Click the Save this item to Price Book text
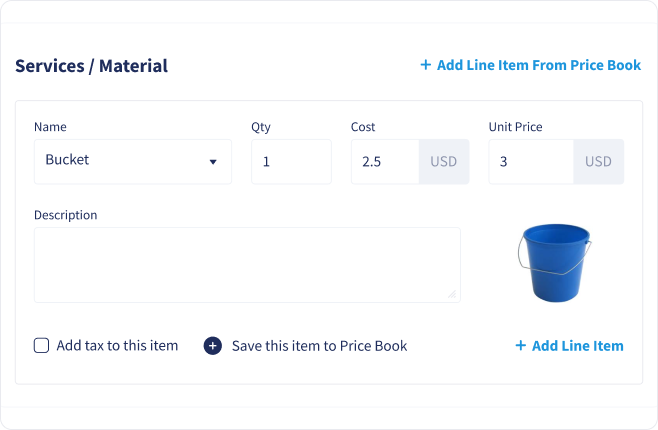 319,346
